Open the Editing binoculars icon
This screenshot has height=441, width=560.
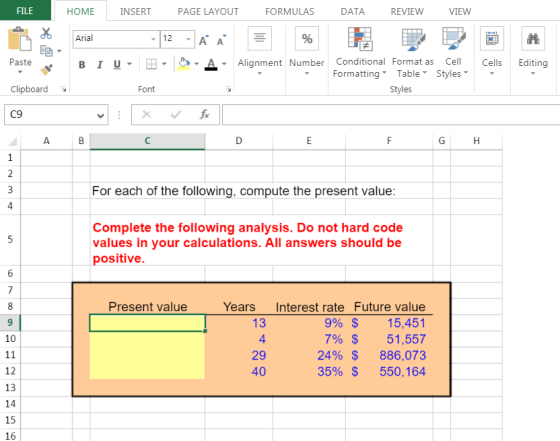coord(533,38)
